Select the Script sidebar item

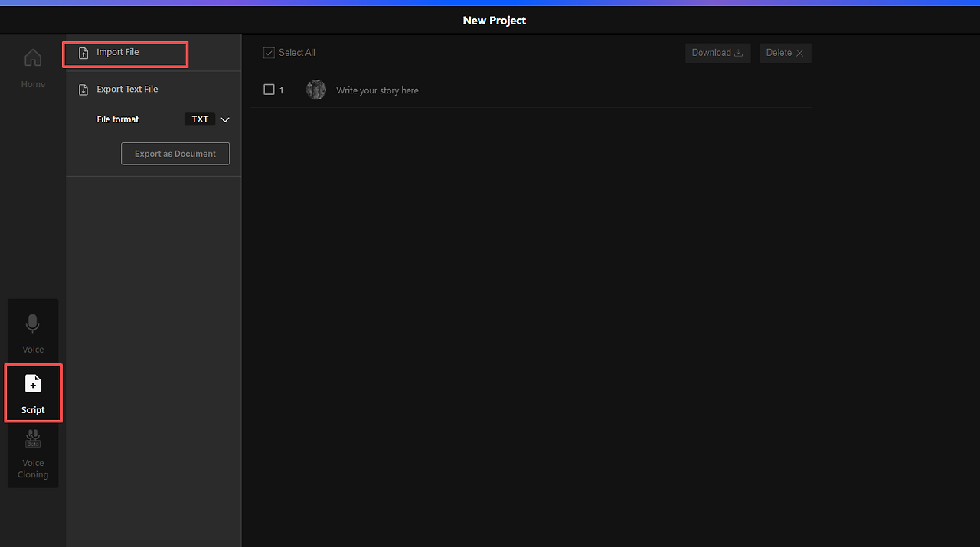(x=33, y=393)
